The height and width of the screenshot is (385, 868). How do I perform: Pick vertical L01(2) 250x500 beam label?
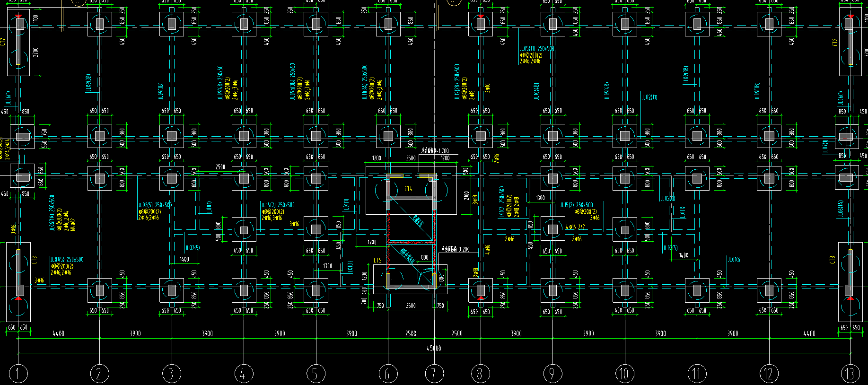(501, 202)
